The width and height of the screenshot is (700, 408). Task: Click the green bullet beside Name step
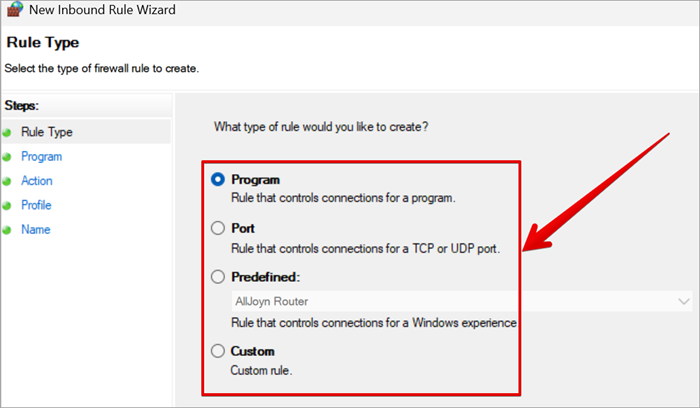(8, 230)
